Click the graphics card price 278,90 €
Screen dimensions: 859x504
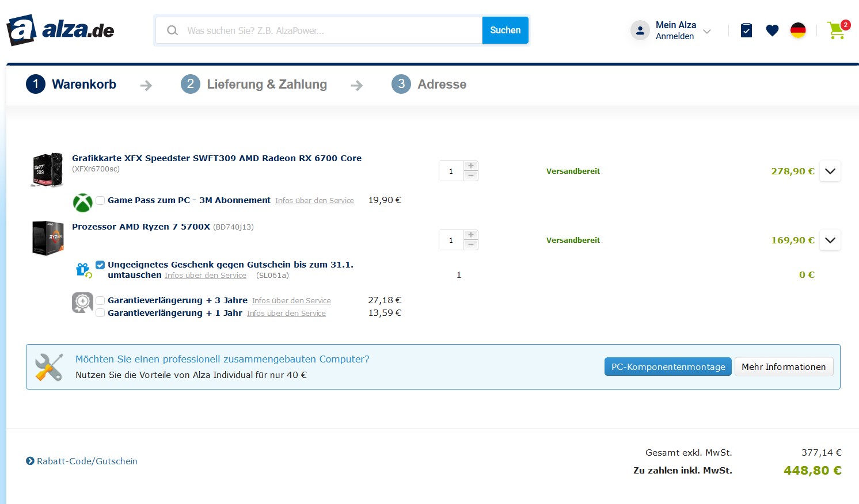point(793,171)
